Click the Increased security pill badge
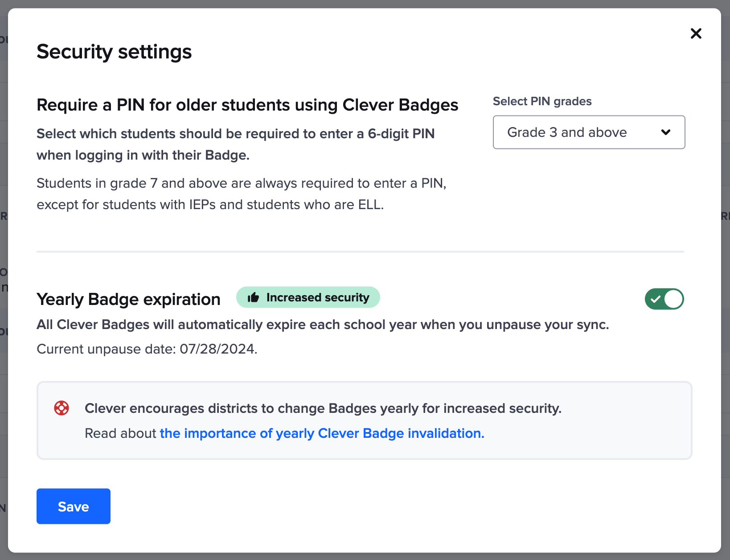Screen dimensions: 730x560 [x=308, y=297]
